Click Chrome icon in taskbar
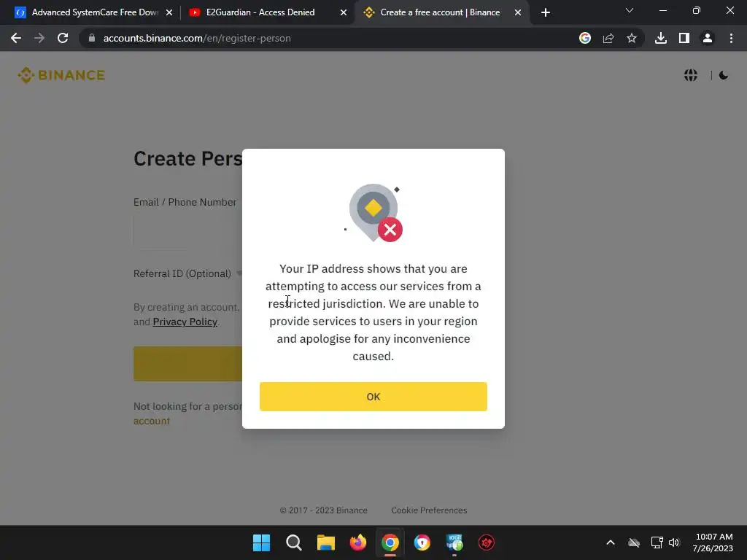This screenshot has height=560, width=747. click(x=390, y=542)
